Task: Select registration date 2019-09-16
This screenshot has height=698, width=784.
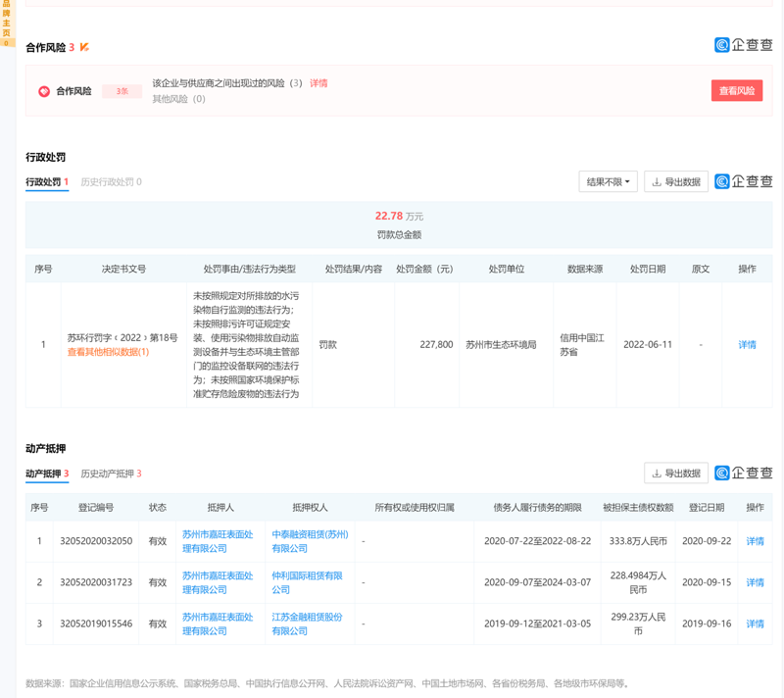Action: 707,624
